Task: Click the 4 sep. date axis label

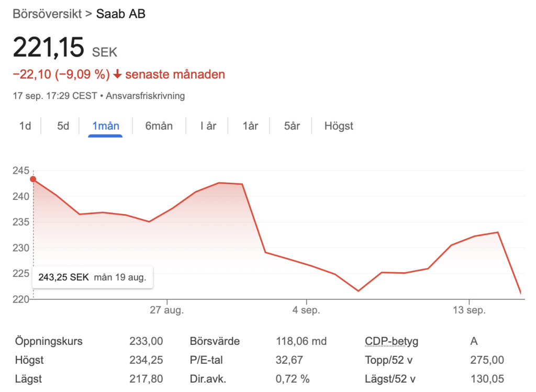Action: pyautogui.click(x=306, y=310)
